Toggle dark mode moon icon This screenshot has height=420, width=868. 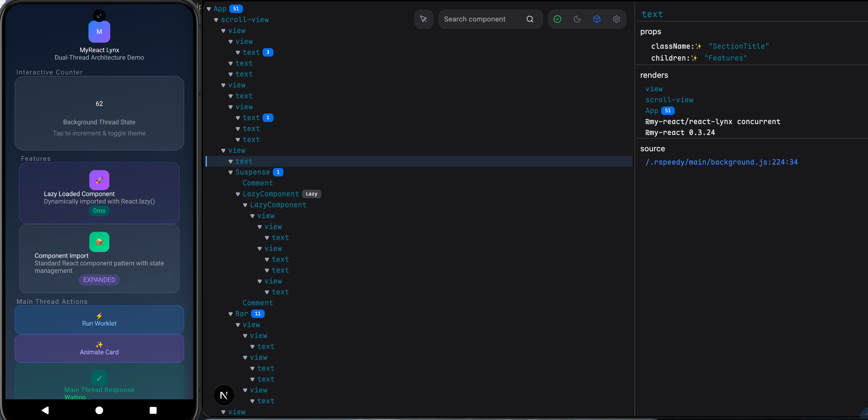(577, 19)
